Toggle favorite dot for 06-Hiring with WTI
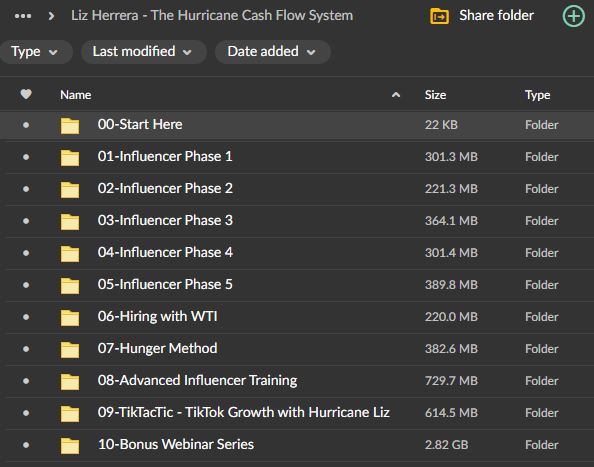The width and height of the screenshot is (594, 467). [26, 317]
